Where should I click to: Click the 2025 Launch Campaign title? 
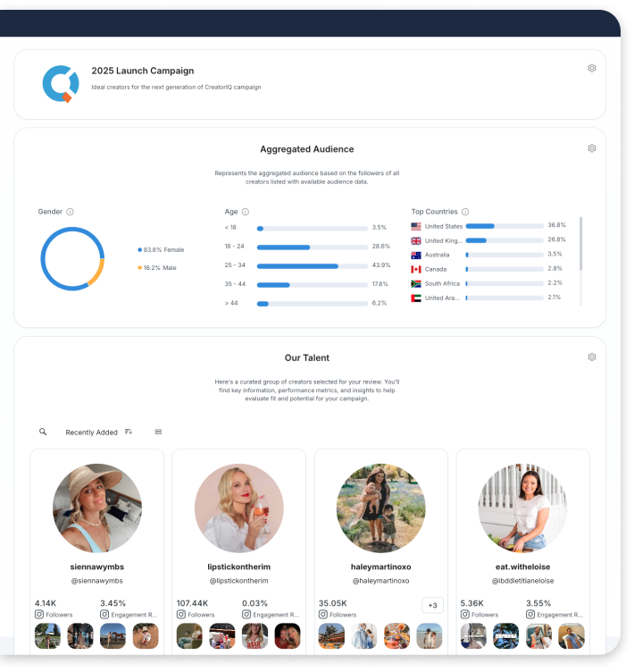pos(143,71)
